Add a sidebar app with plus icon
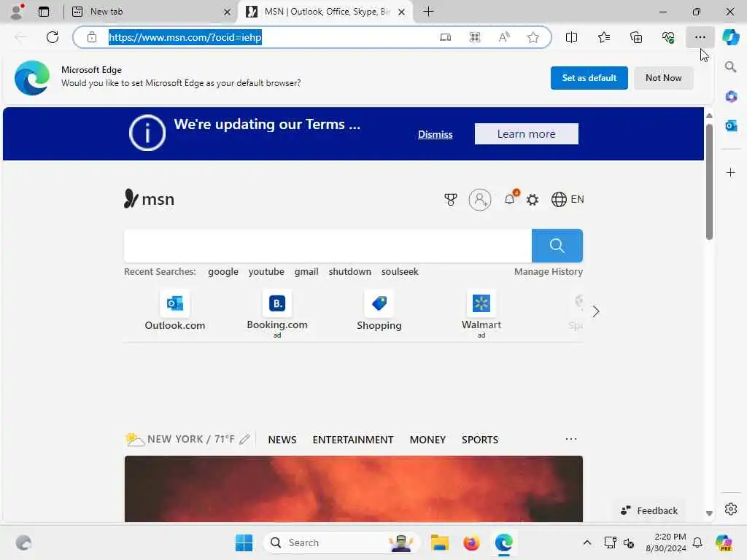The height and width of the screenshot is (560, 747). coord(731,172)
